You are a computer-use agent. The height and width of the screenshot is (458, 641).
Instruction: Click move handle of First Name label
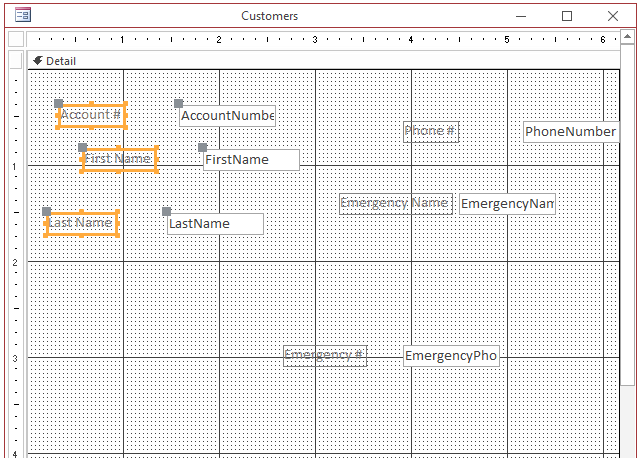[83, 147]
